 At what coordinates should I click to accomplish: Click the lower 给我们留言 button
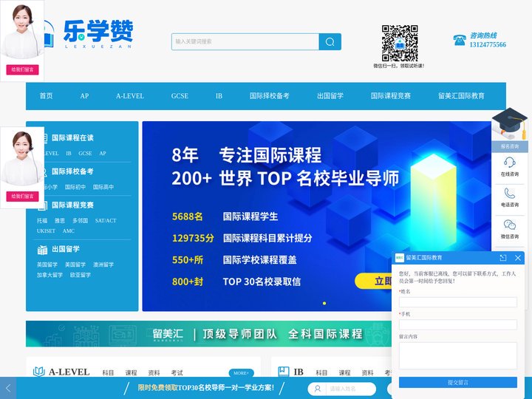click(22, 196)
